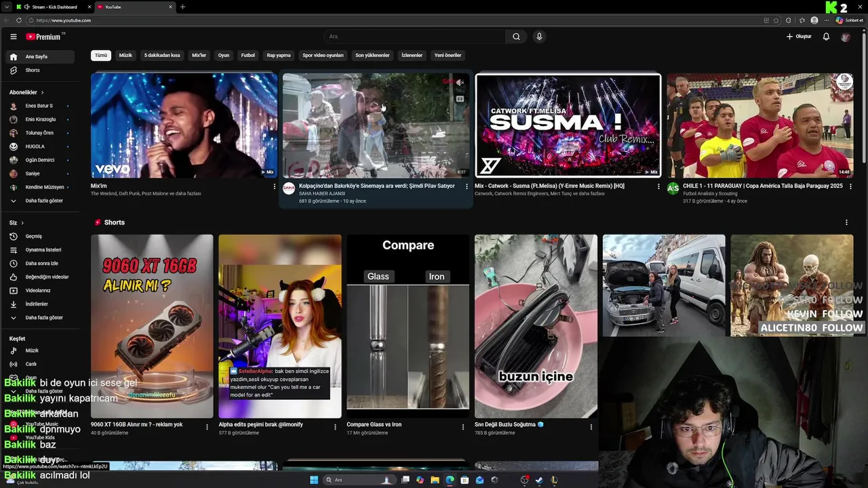The height and width of the screenshot is (488, 868).
Task: Select the Futbol filter chip
Action: coord(248,56)
